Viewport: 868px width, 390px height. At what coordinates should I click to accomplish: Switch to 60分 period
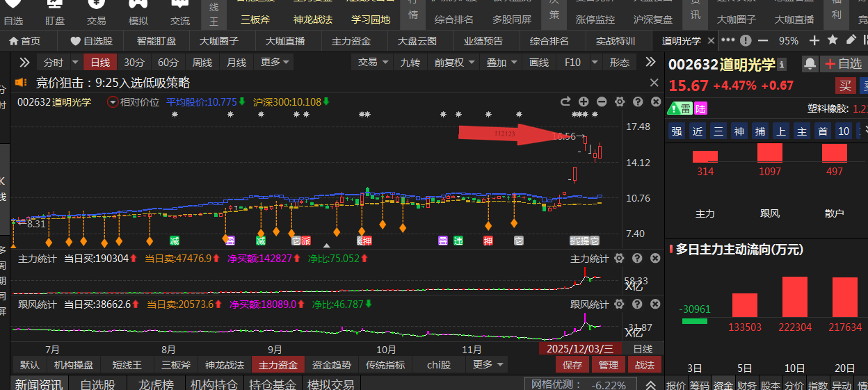pos(168,63)
